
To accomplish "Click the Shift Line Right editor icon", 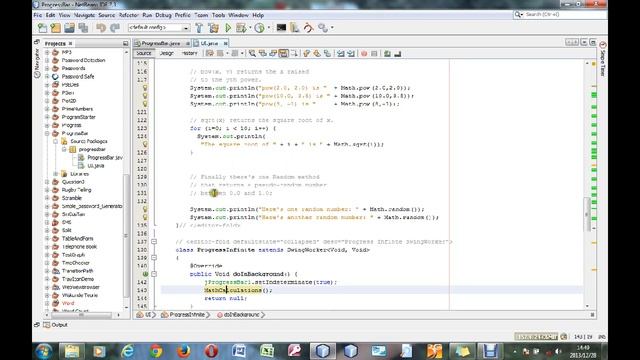I will (351, 53).
